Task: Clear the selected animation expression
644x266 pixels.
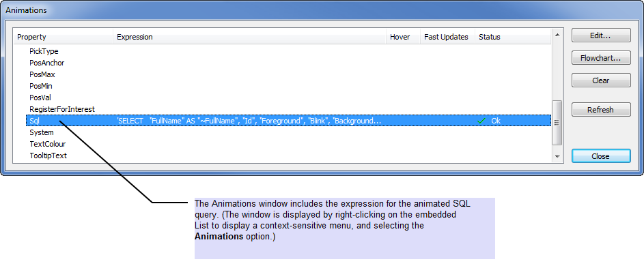Action: point(601,80)
